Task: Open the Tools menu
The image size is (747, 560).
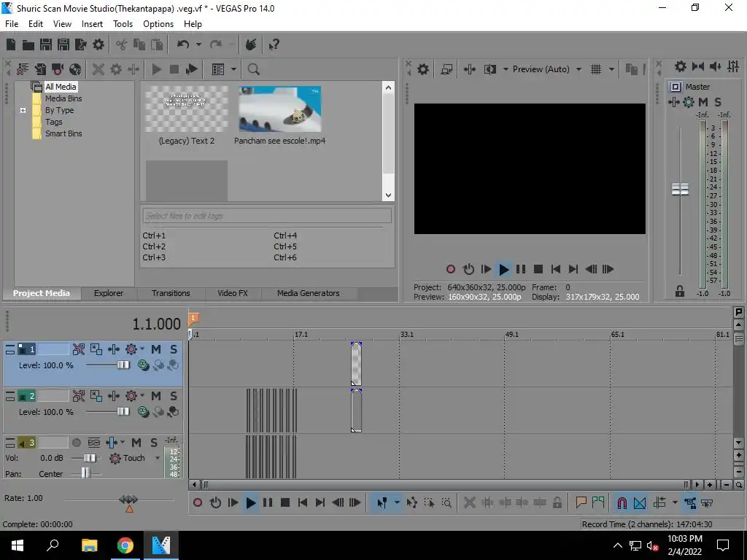Action: pyautogui.click(x=123, y=24)
